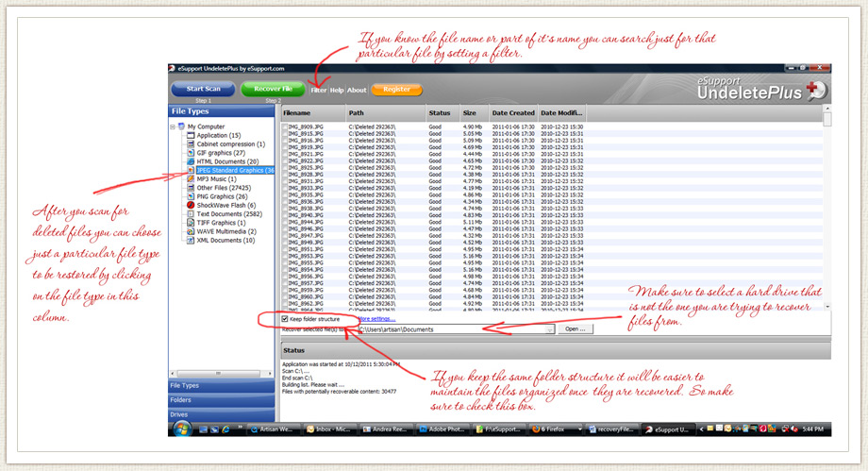Image resolution: width=868 pixels, height=471 pixels.
Task: Open the Filter menu
Action: tap(318, 90)
